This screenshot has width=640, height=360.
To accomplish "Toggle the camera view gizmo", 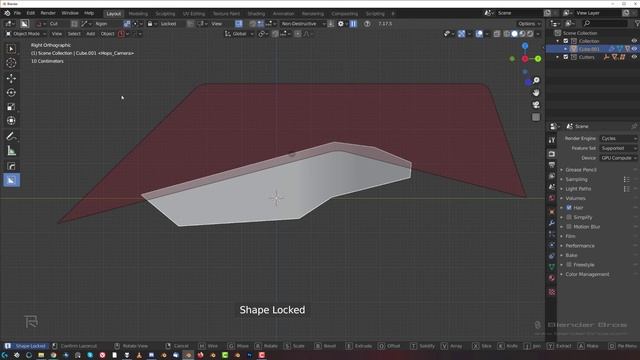I will tap(536, 105).
